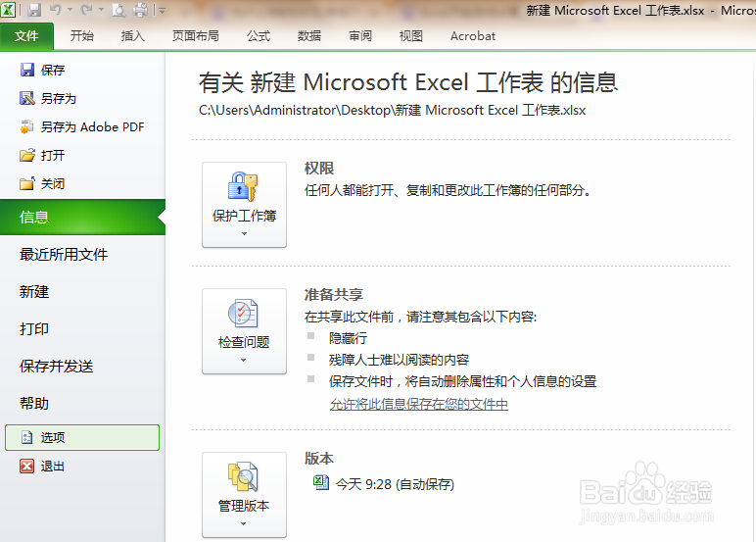The height and width of the screenshot is (542, 756).
Task: Expand the 管理版本 dropdown arrow
Action: click(x=244, y=524)
